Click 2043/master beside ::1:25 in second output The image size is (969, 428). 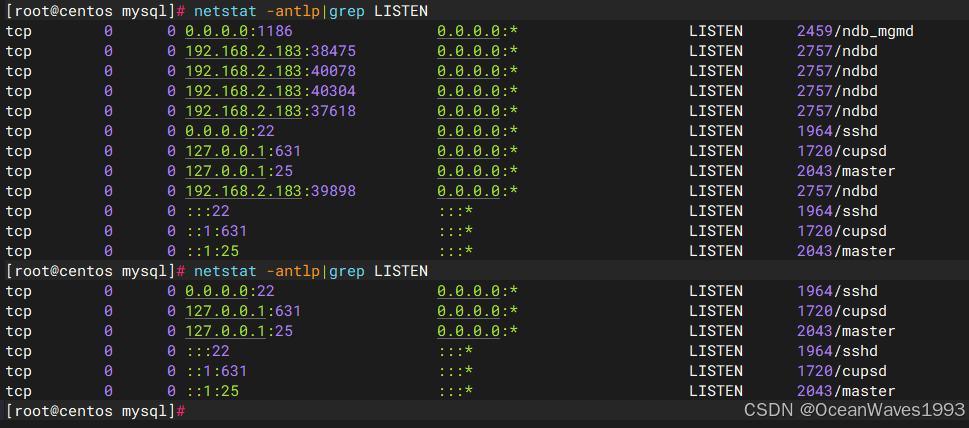846,391
